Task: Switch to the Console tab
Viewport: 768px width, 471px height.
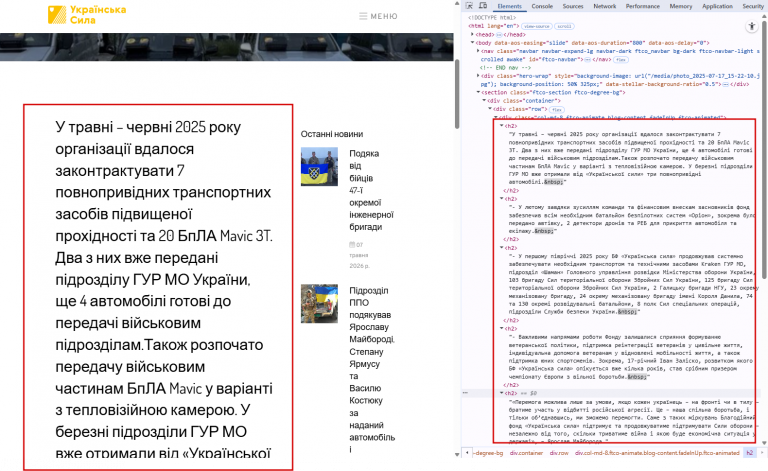Action: [542, 6]
